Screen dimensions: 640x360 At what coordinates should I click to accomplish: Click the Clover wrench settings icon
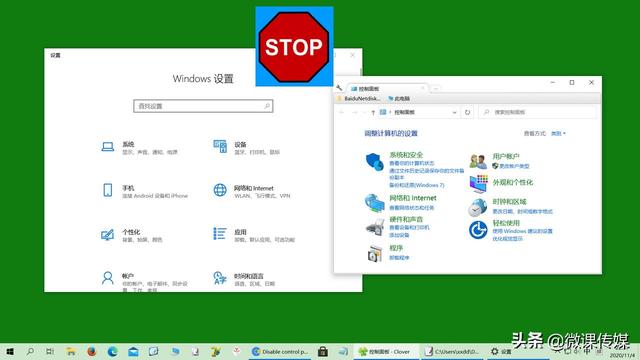click(339, 88)
